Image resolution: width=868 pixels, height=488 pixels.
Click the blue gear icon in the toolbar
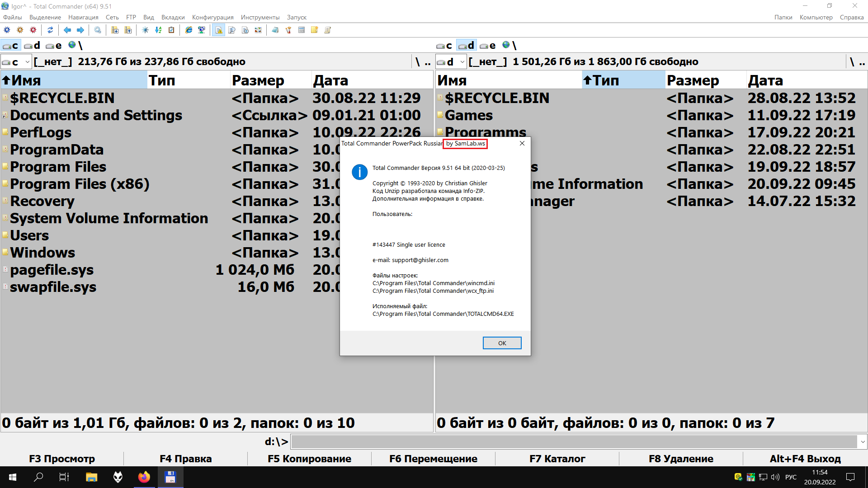point(7,30)
